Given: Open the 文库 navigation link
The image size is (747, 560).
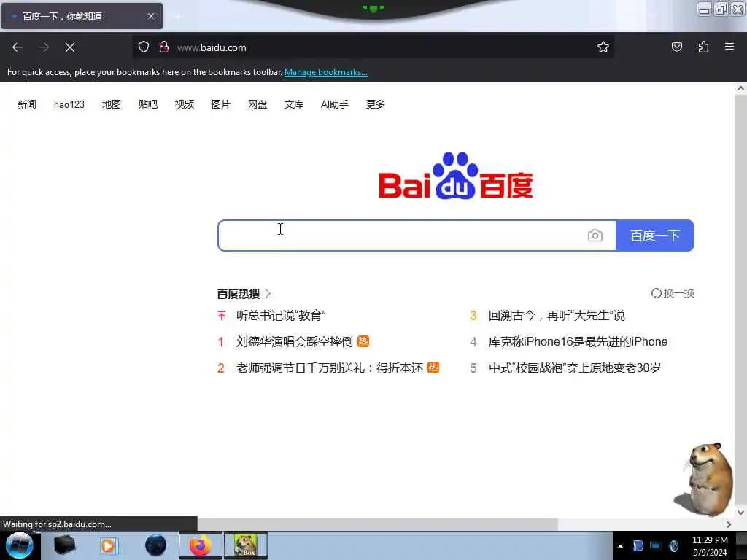Looking at the screenshot, I should [x=293, y=104].
